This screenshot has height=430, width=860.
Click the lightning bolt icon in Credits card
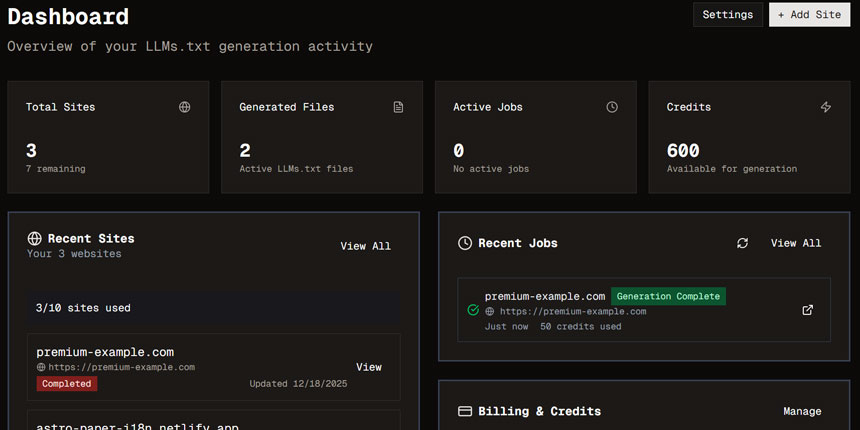coord(825,108)
